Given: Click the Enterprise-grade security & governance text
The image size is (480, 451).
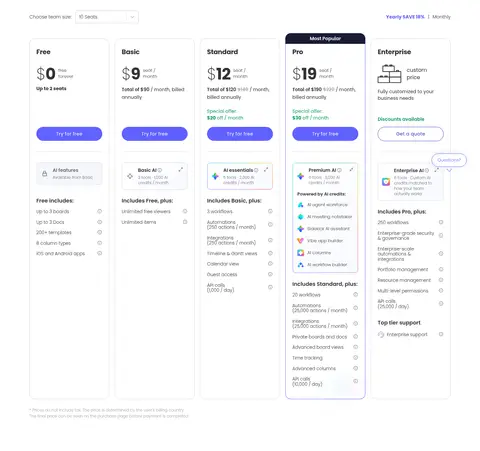Looking at the screenshot, I should pos(406,236).
